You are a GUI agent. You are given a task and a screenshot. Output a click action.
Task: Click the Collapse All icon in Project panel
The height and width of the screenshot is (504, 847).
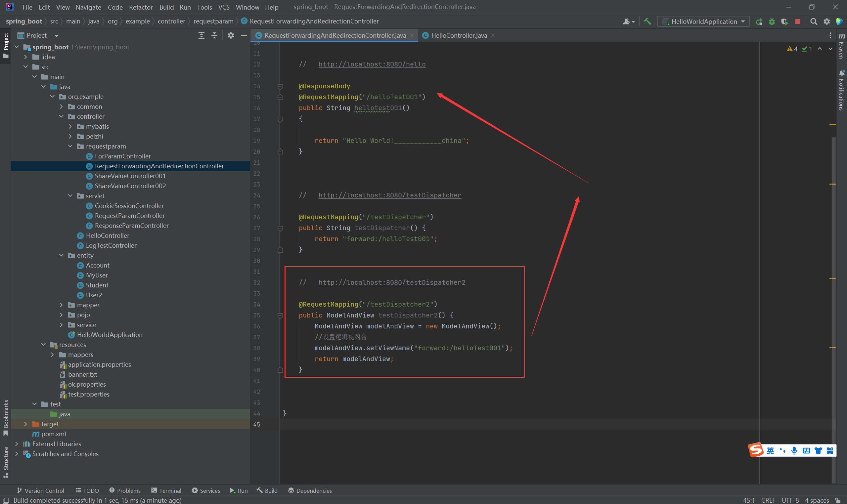click(x=214, y=35)
